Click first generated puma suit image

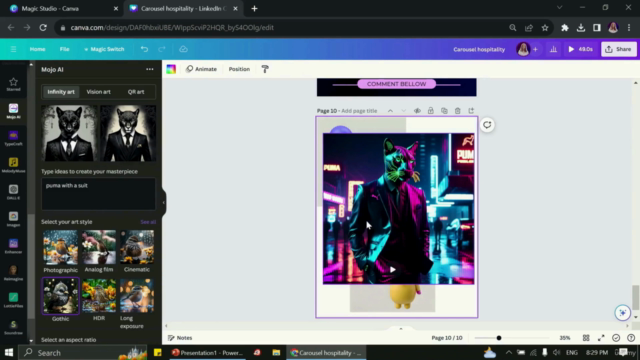click(x=69, y=133)
